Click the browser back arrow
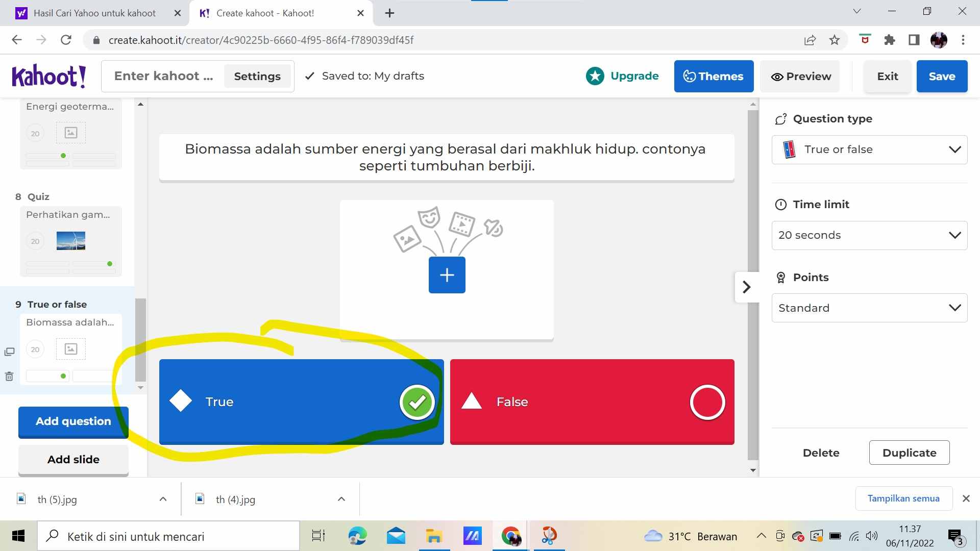This screenshot has height=551, width=980. pyautogui.click(x=17, y=40)
